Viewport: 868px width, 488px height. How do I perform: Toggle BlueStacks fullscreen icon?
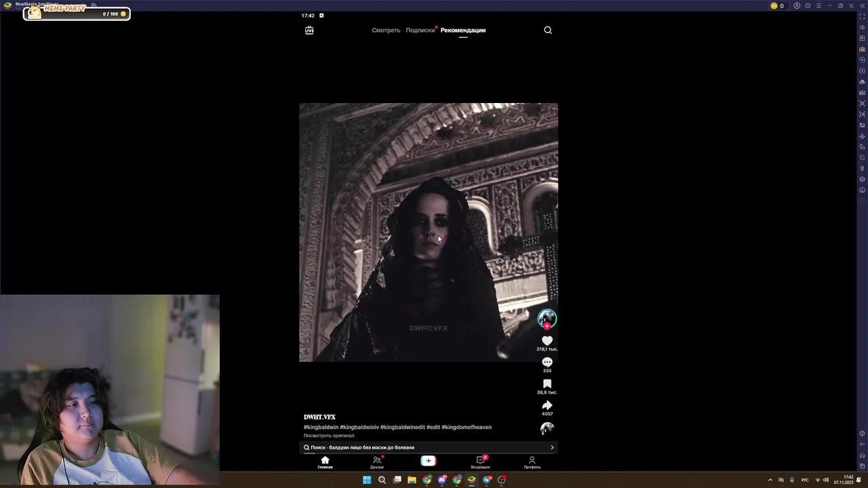[863, 16]
